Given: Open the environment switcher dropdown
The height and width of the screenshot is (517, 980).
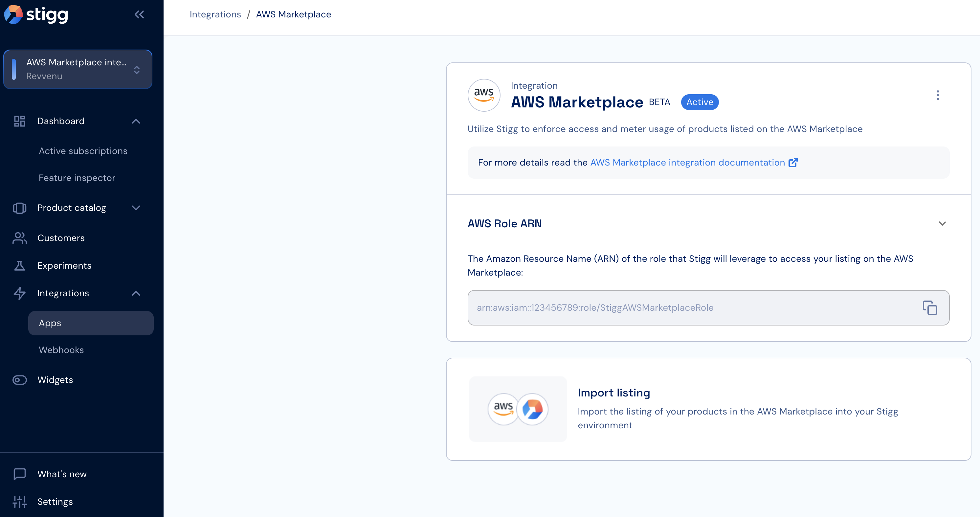Looking at the screenshot, I should (x=78, y=69).
